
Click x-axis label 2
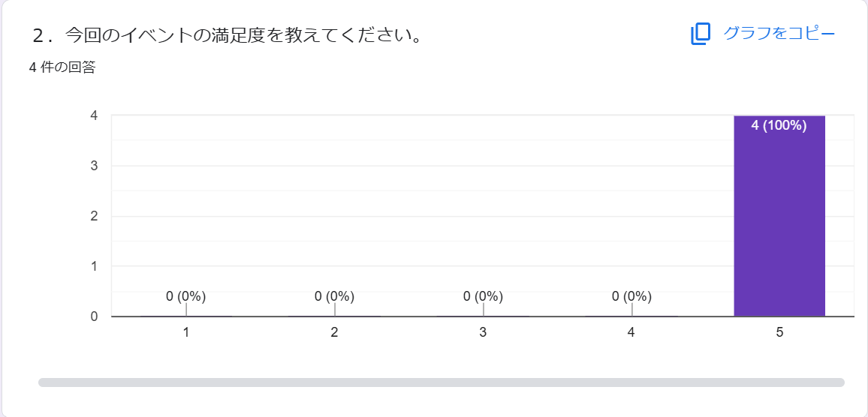[x=334, y=333]
